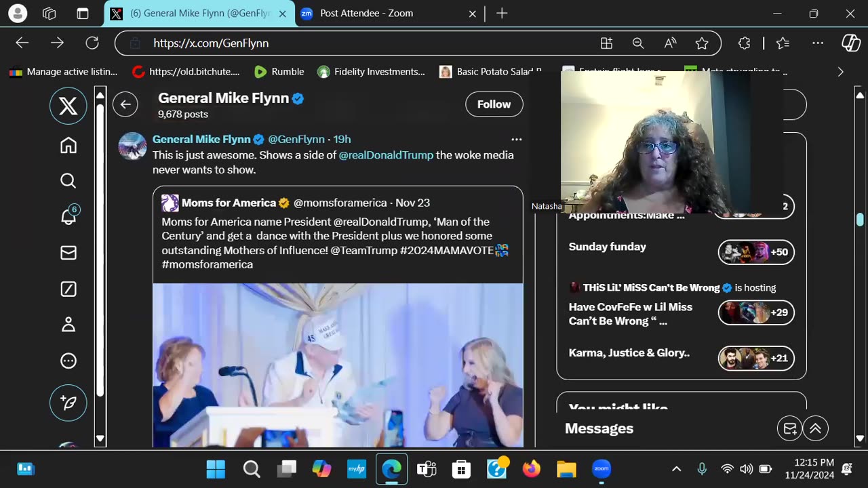Open the +21 listeners pill
This screenshot has width=868, height=488.
click(756, 358)
